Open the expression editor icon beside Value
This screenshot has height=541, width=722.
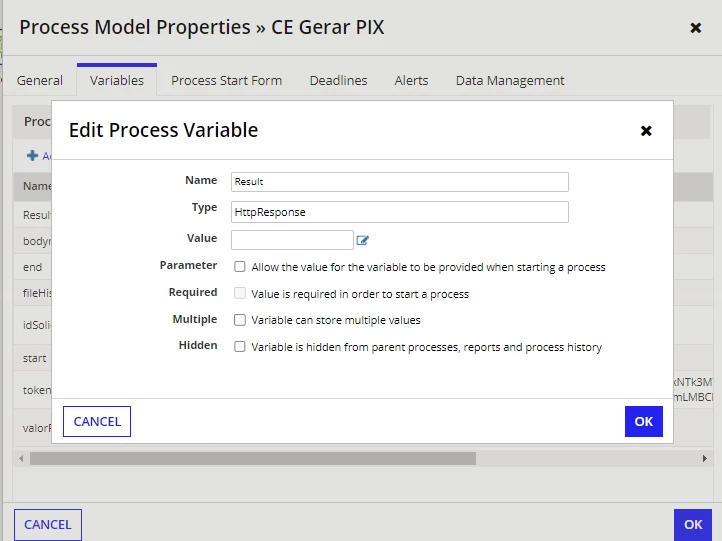(x=362, y=240)
